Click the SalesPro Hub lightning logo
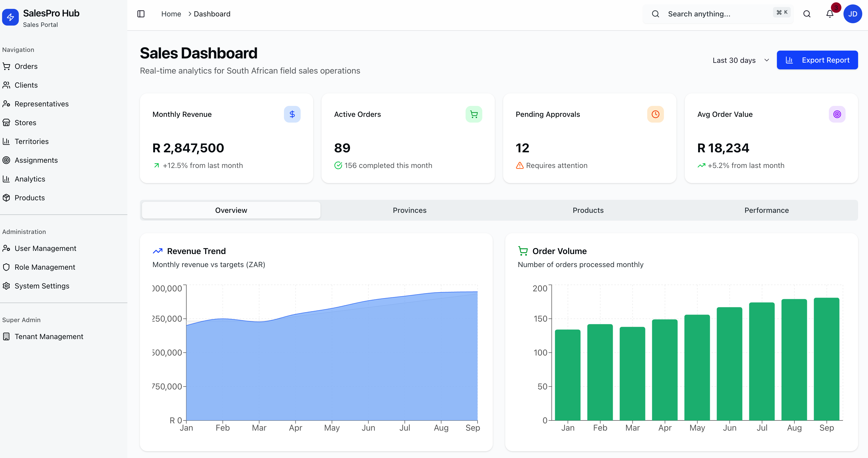868x458 pixels. coord(10,17)
